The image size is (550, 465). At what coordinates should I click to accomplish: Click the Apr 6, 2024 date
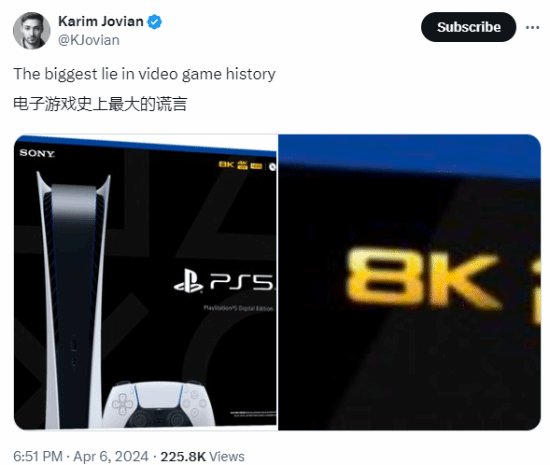(111, 457)
